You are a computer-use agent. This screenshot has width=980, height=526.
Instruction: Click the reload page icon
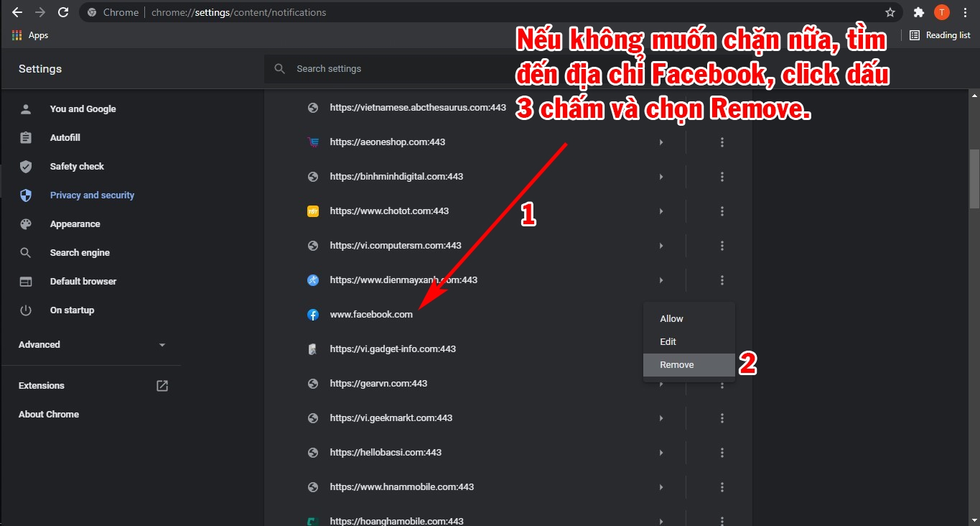pyautogui.click(x=63, y=11)
